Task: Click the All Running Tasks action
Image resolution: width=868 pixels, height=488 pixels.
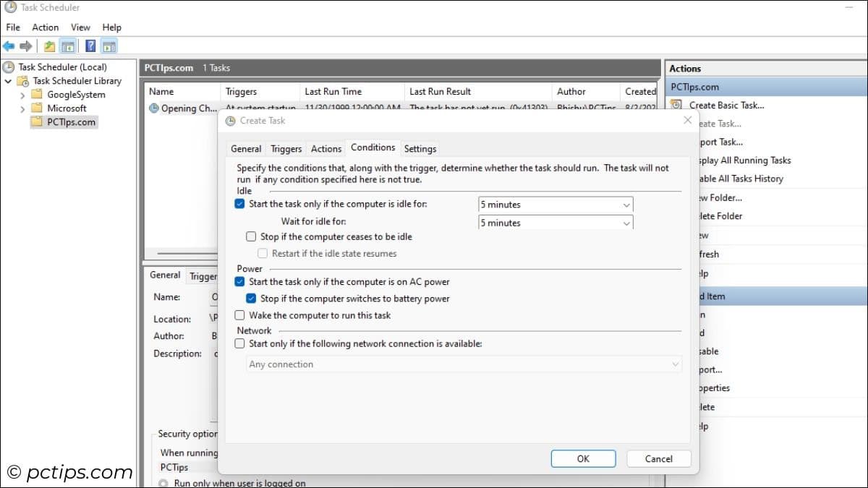Action: 745,160
